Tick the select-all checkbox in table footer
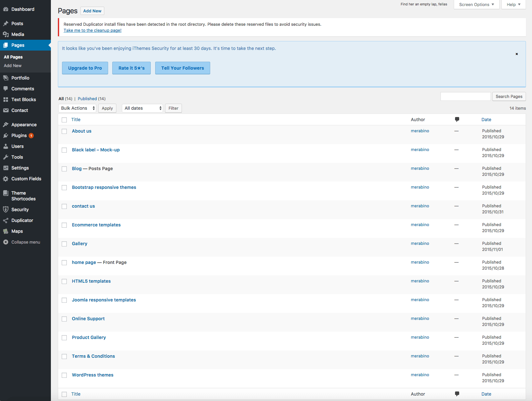532x401 pixels. (x=64, y=394)
